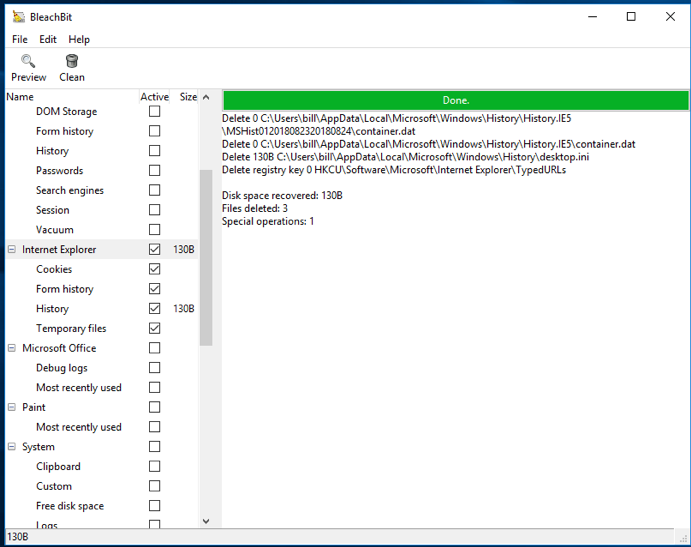Viewport: 691px width, 547px height.
Task: Click the Clean trash can icon
Action: tap(72, 62)
